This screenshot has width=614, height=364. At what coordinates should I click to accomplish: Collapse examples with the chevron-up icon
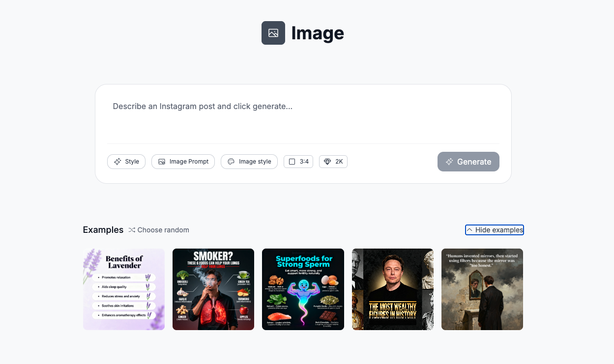click(x=469, y=230)
